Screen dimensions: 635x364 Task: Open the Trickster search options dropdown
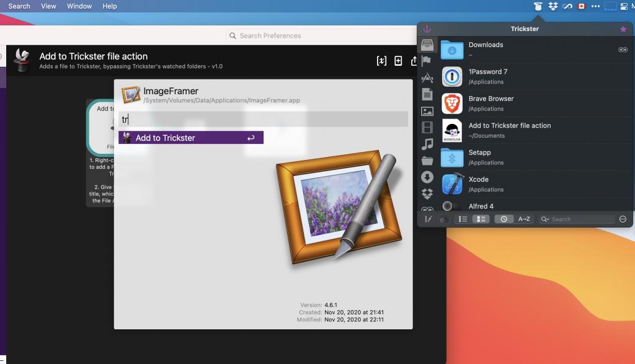tap(544, 219)
